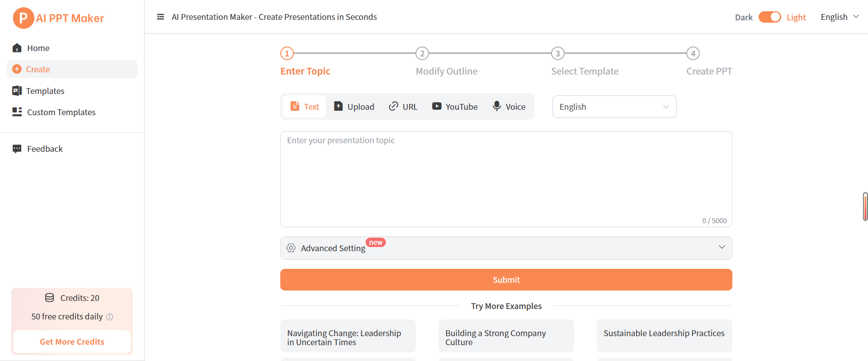
Task: Click the hamburger menu collapse icon
Action: point(160,17)
